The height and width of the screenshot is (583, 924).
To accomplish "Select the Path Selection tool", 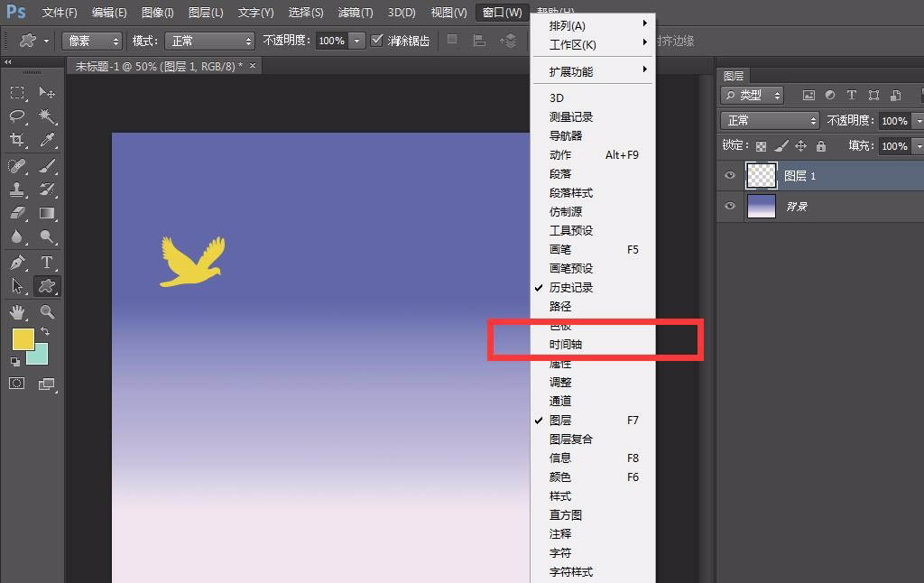I will pos(17,286).
